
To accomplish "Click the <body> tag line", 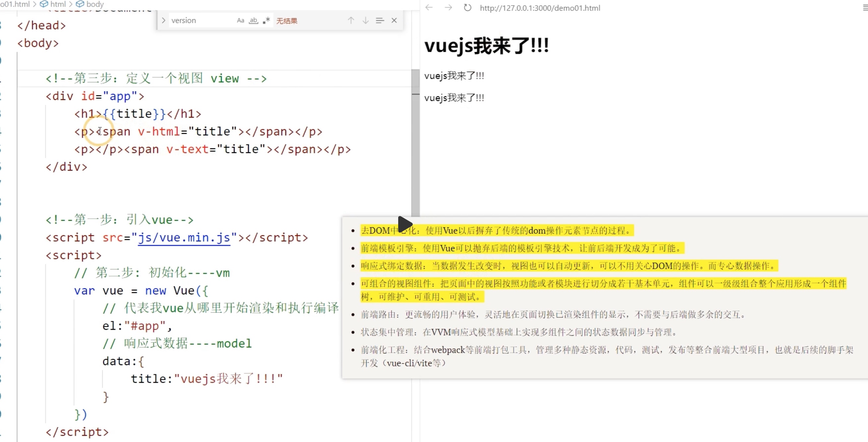I will tap(38, 43).
